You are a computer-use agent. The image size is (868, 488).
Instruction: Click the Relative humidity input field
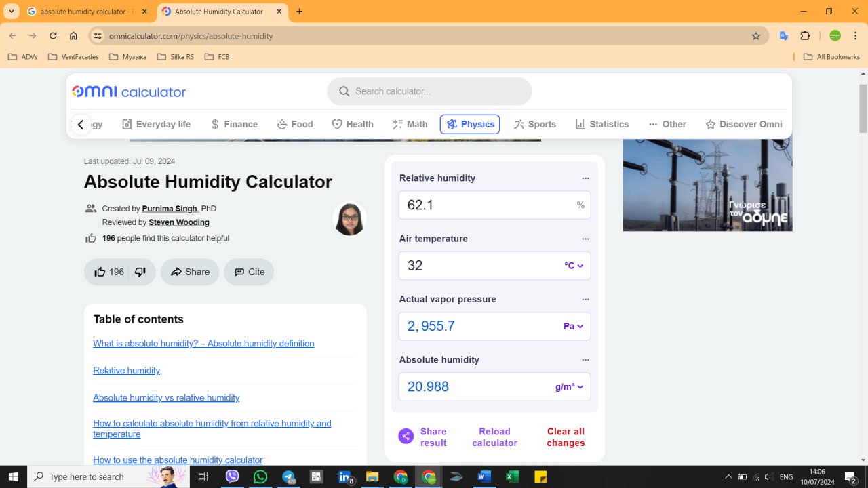pyautogui.click(x=485, y=205)
